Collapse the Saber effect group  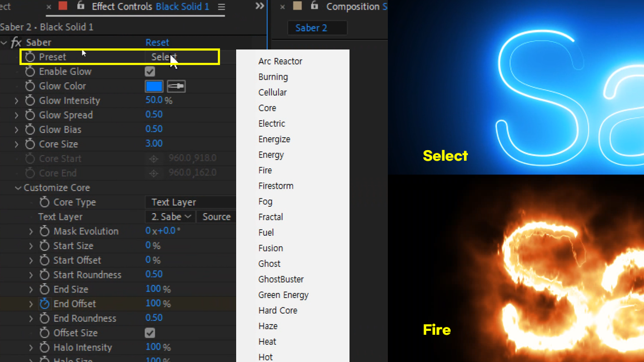pos(4,42)
